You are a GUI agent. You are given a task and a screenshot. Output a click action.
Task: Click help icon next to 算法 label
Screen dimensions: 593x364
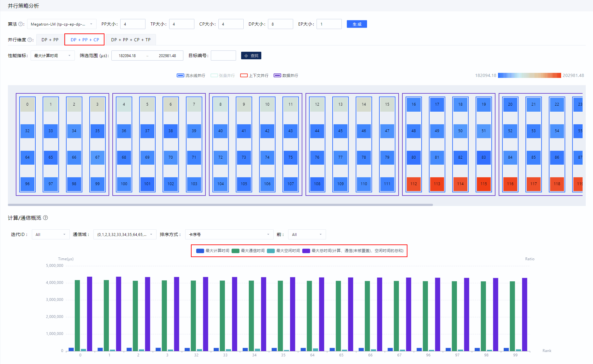21,24
